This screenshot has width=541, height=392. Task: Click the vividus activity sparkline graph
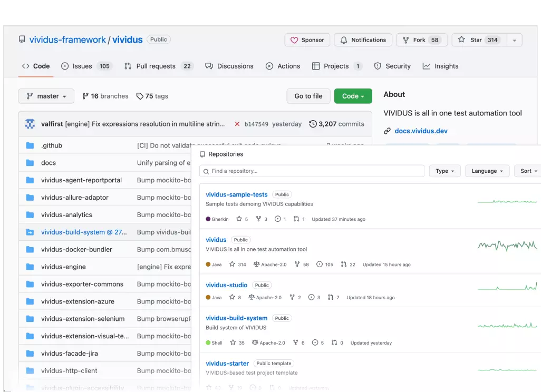[x=507, y=246]
